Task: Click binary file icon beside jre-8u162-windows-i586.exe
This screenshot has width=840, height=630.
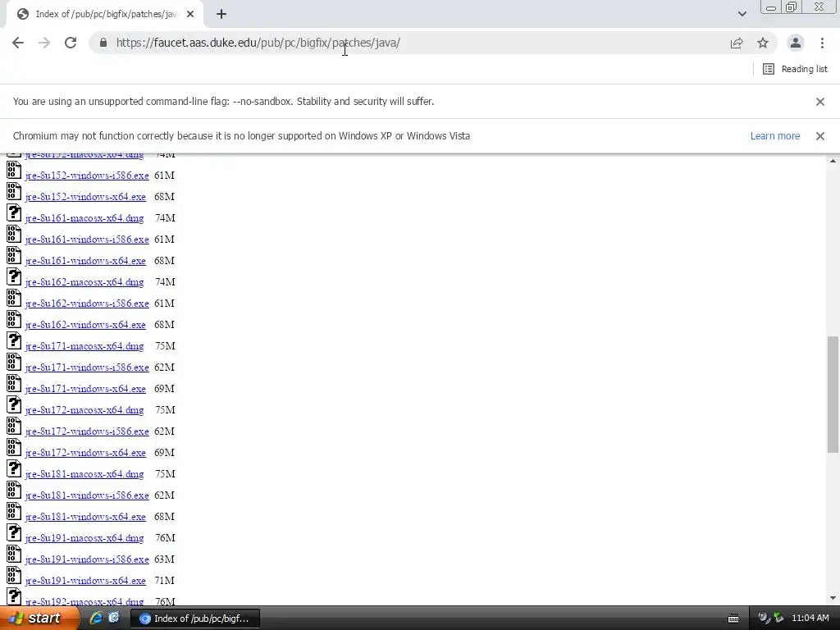Action: coord(14,299)
